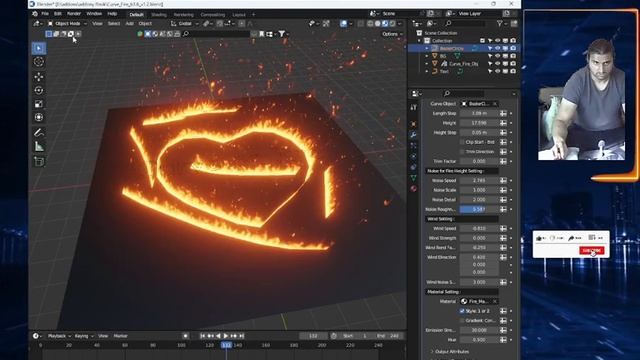Adjust the Hue value slider

click(x=479, y=340)
